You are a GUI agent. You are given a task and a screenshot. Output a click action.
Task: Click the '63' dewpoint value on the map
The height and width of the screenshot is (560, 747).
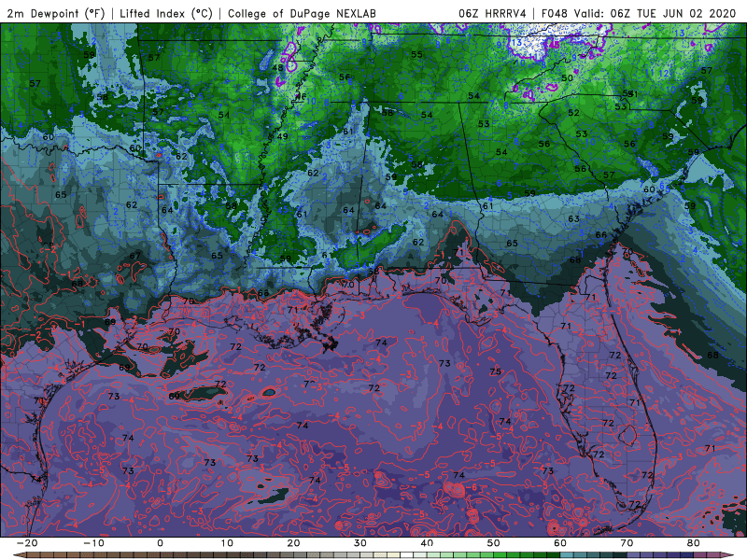tap(573, 218)
